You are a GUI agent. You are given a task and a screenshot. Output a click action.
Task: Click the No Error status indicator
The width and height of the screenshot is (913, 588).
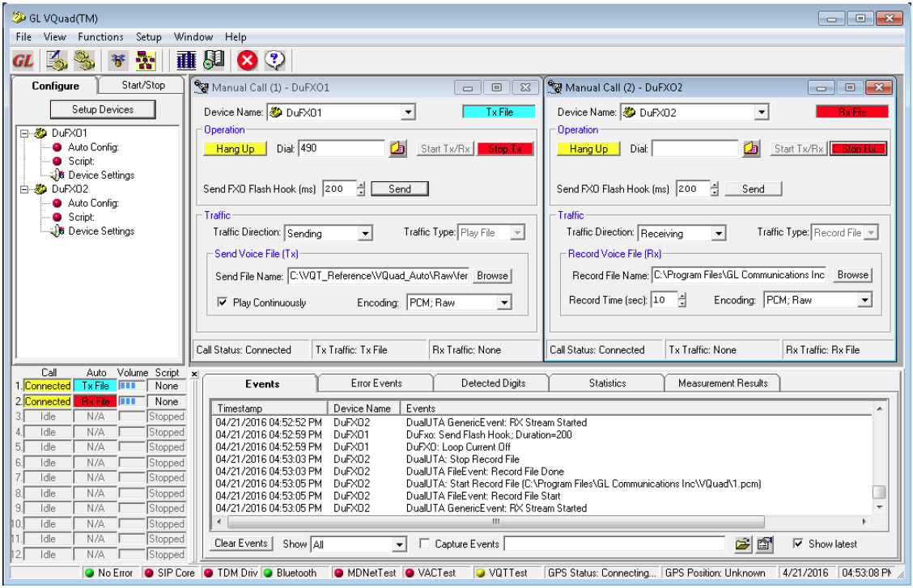[x=109, y=573]
